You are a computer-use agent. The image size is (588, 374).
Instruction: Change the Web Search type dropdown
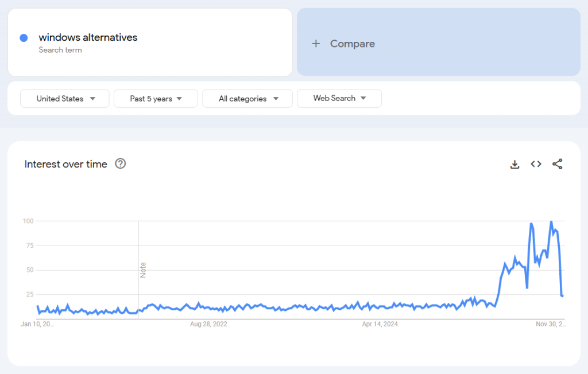point(339,99)
